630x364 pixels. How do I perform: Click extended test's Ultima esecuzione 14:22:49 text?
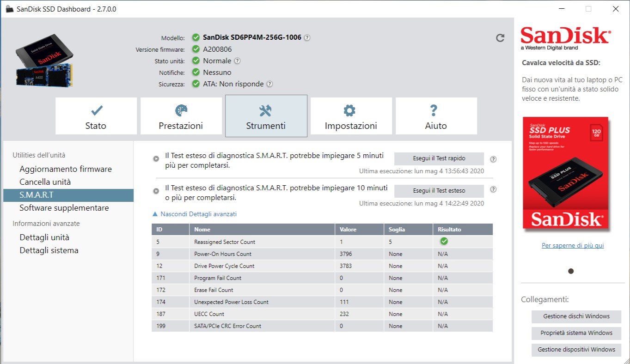(x=422, y=203)
